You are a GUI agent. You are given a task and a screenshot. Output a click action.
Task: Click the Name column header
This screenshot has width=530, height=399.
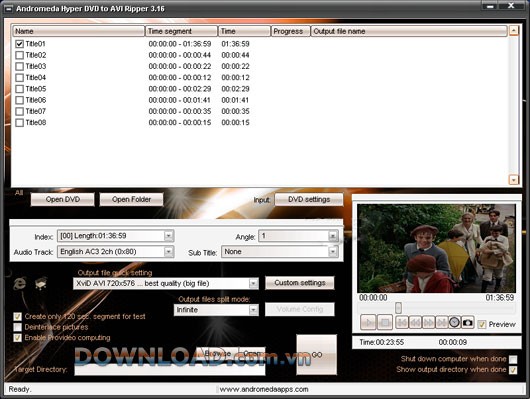(79, 31)
